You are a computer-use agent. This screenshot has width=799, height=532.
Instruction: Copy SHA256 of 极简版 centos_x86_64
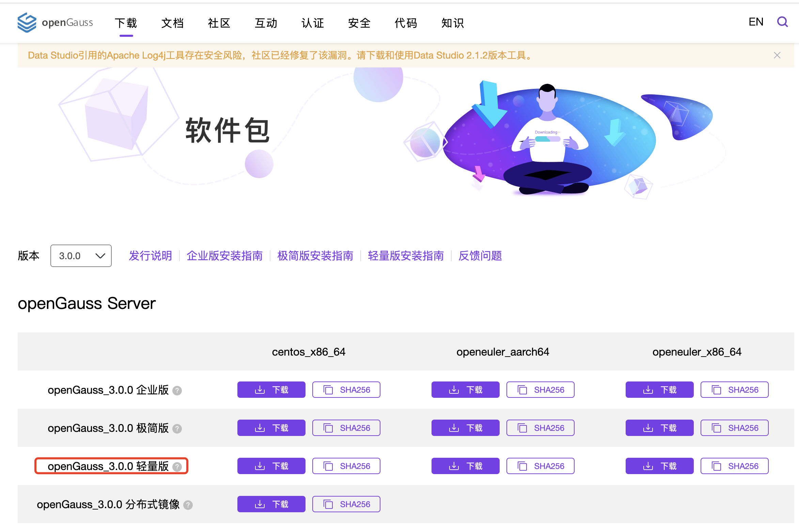click(346, 428)
